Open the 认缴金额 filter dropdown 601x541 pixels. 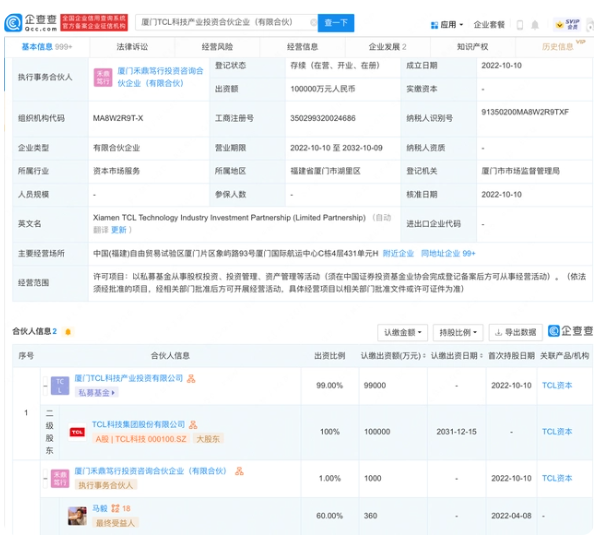coord(402,332)
